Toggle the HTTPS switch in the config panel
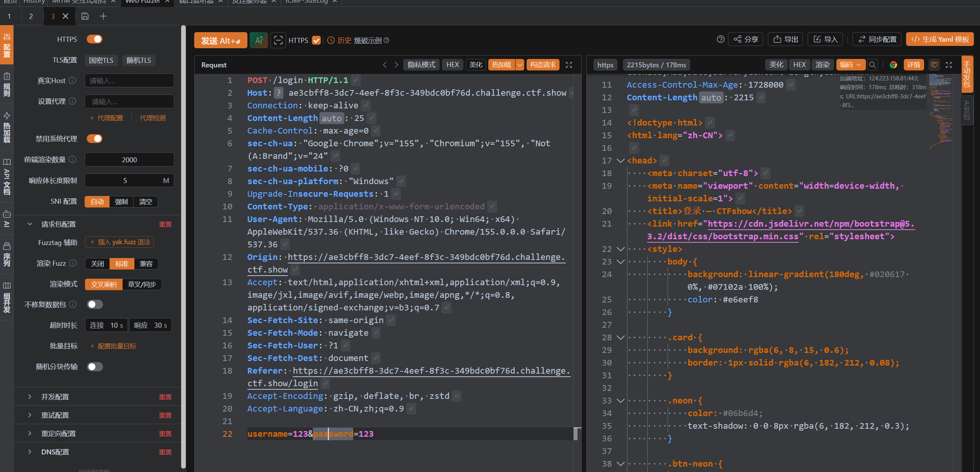 [x=95, y=39]
